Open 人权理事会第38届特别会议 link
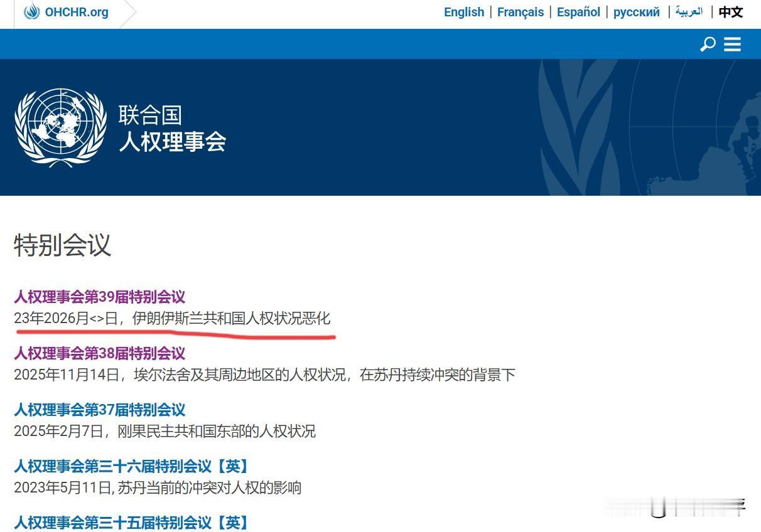Screen dimensions: 761x532 100,353
